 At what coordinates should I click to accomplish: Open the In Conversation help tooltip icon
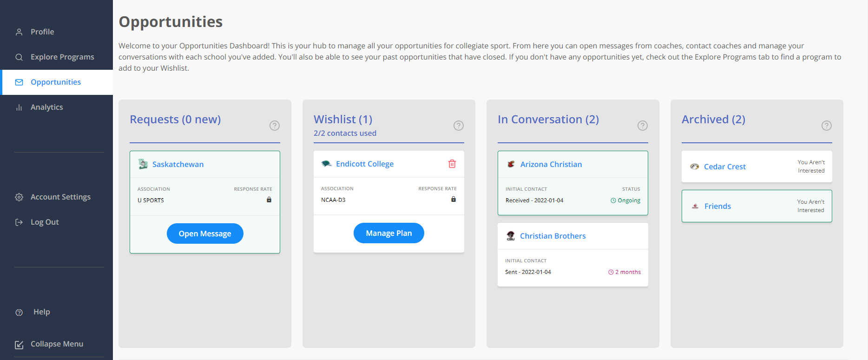(x=643, y=126)
